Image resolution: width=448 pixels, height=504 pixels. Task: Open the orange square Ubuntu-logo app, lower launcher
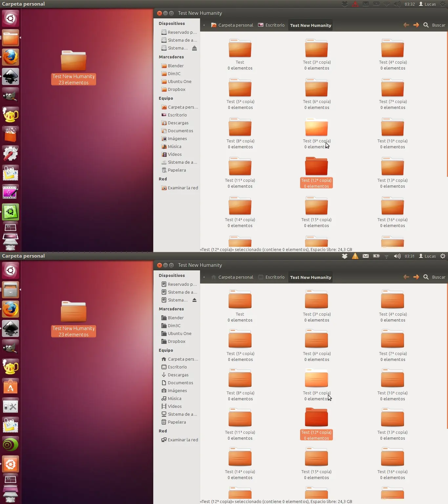tap(10, 464)
